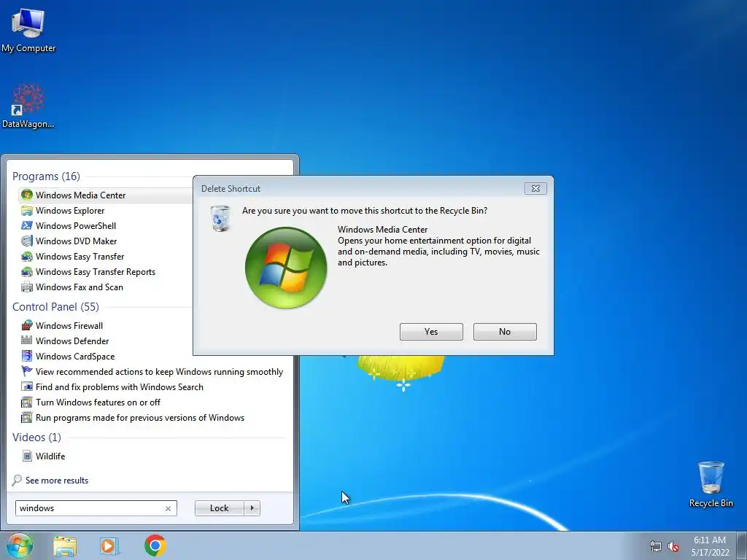This screenshot has height=560, width=747.
Task: Click the Windows Explorer result icon
Action: tap(27, 211)
